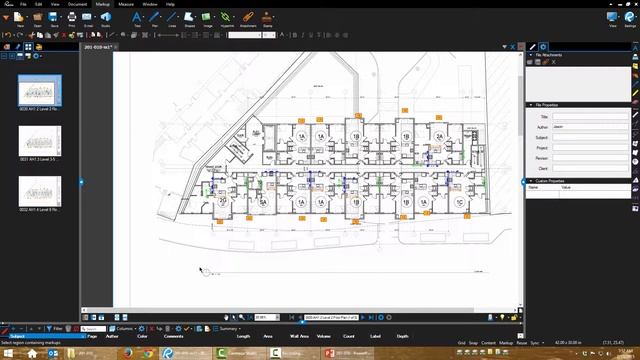This screenshot has height=360, width=640.
Task: Select the Pan hand tool
Action: click(226, 317)
